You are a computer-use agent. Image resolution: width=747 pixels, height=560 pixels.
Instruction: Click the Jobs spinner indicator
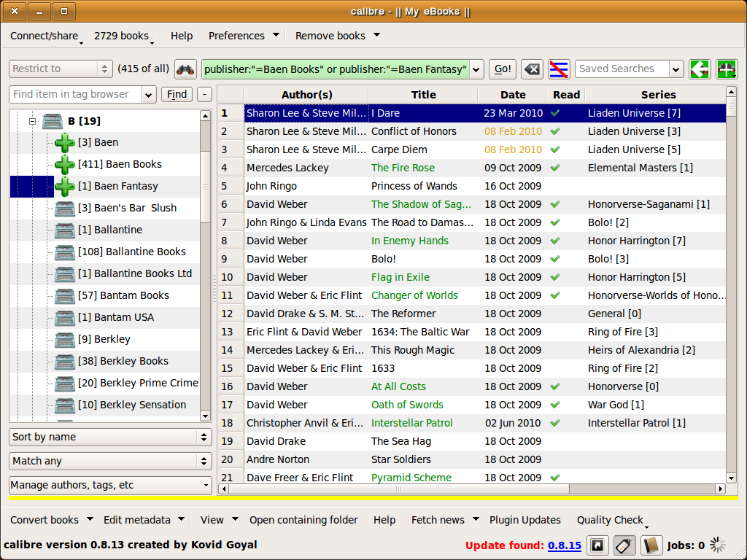pos(718,545)
